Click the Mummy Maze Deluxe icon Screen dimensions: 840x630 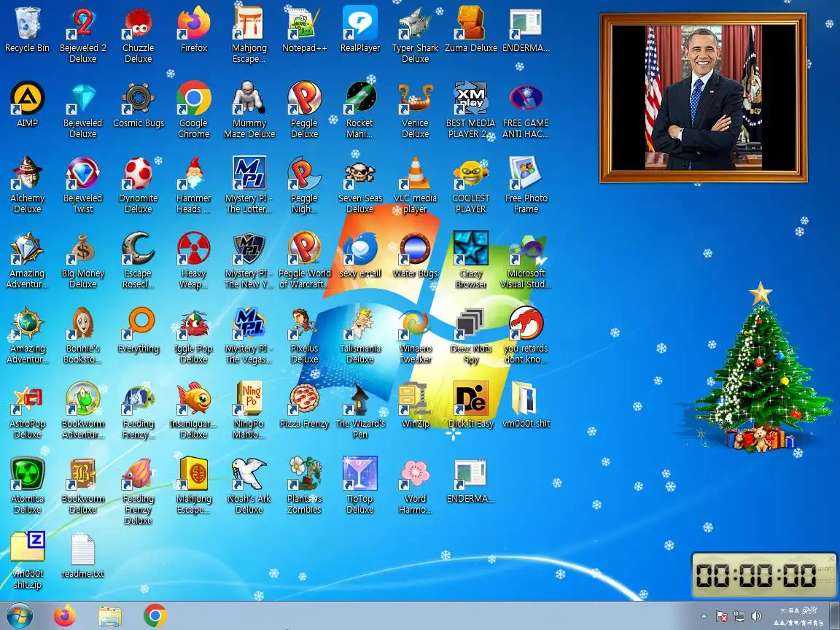point(249,110)
